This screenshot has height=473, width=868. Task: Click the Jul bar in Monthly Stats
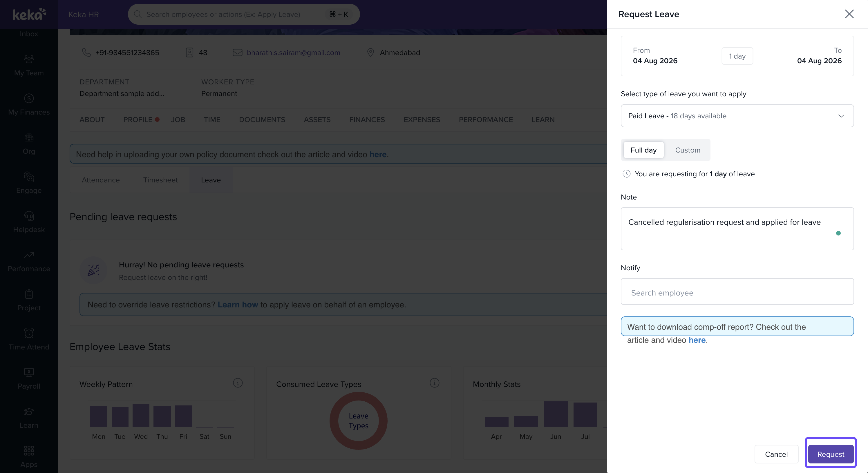tap(585, 415)
